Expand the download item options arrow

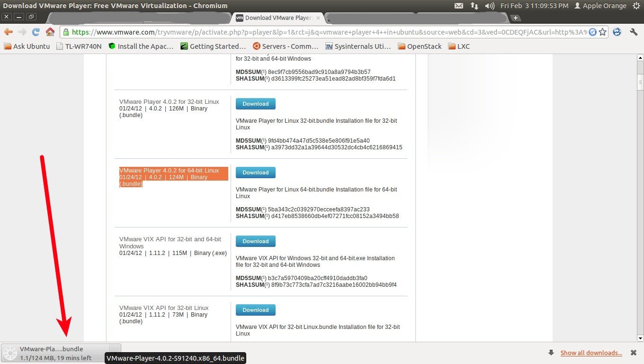115,353
